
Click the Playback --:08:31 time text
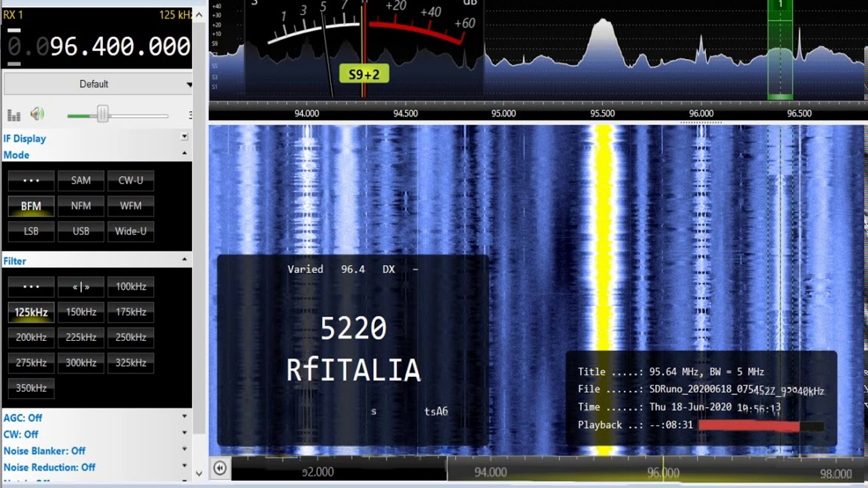(x=635, y=425)
